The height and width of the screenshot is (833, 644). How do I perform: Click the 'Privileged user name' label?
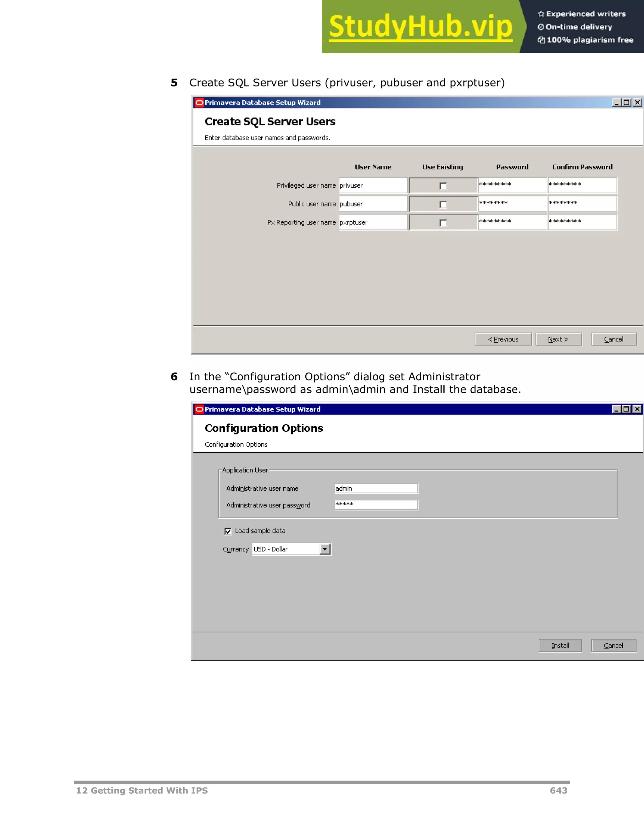point(306,185)
